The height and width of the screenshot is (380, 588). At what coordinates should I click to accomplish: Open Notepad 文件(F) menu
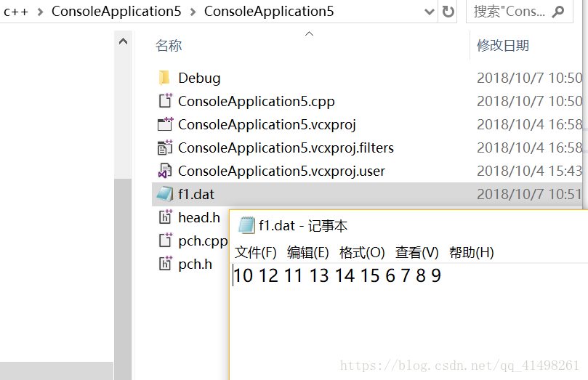(x=255, y=253)
